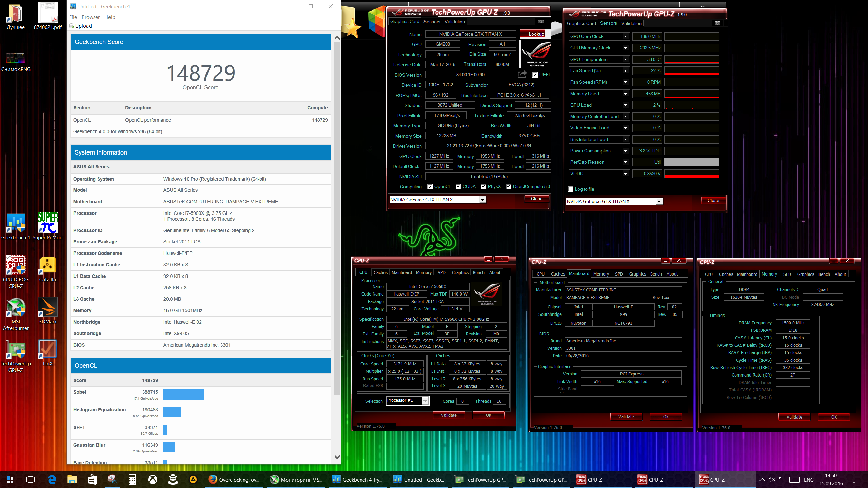Click the Upload button in Geekbench

(81, 26)
